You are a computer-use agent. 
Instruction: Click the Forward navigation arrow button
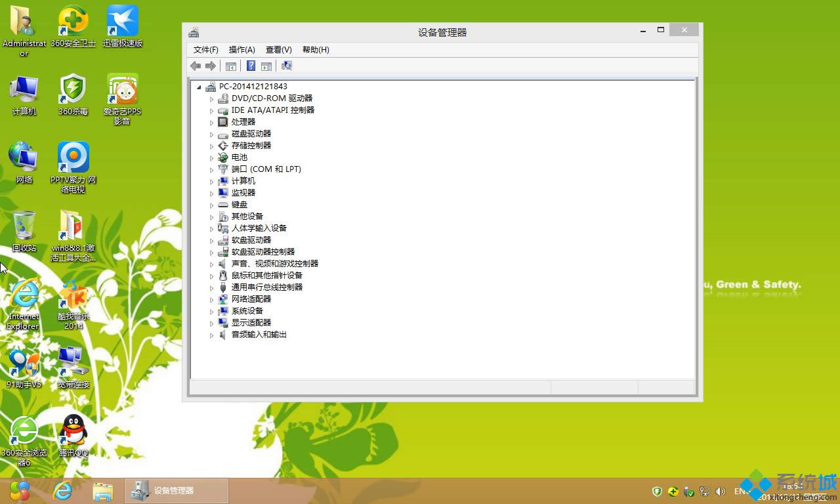[209, 66]
